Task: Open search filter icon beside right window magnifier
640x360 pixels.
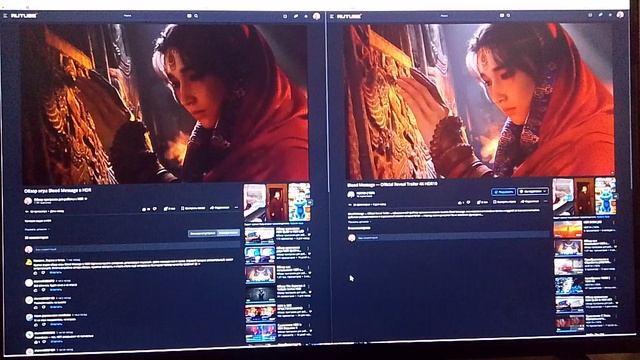Action: pyautogui.click(x=502, y=16)
